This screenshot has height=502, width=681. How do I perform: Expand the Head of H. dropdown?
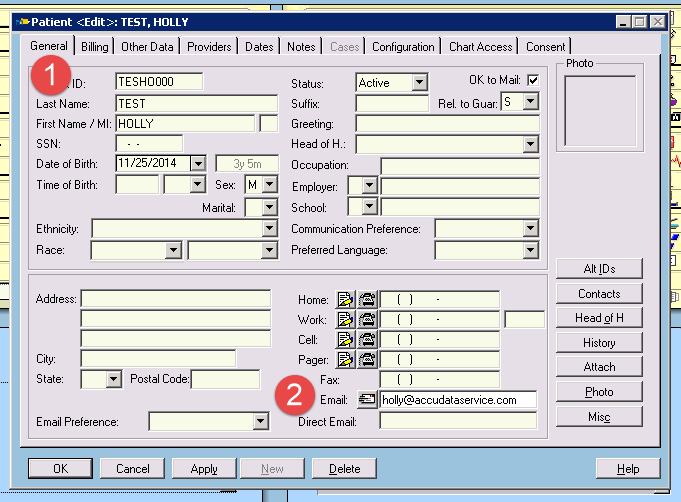click(x=530, y=144)
